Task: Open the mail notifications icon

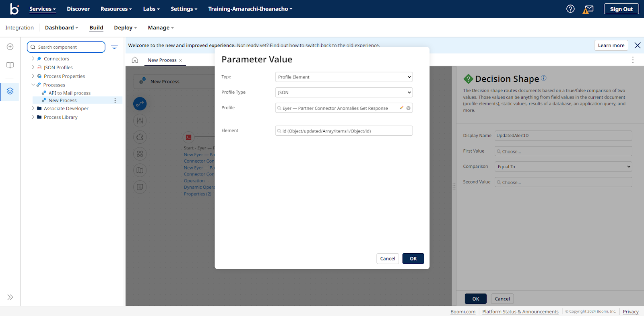Action: (x=589, y=9)
